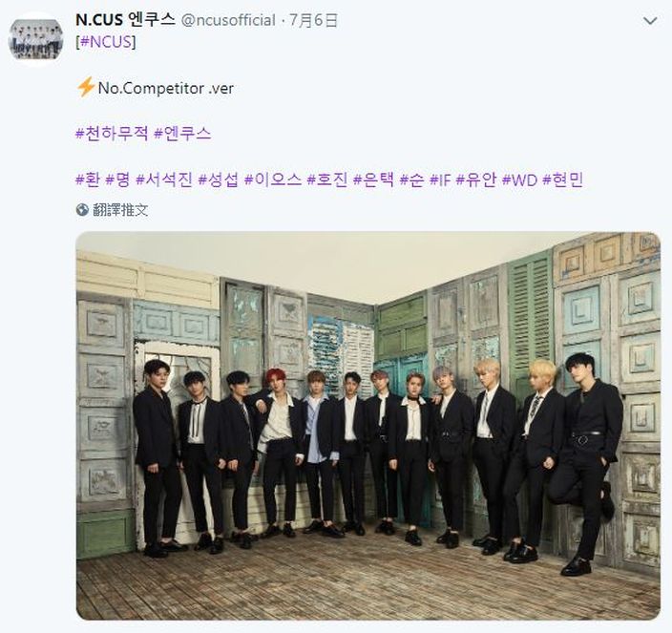672x633 pixels.
Task: Open the @ncusofficial handle
Action: (x=228, y=20)
